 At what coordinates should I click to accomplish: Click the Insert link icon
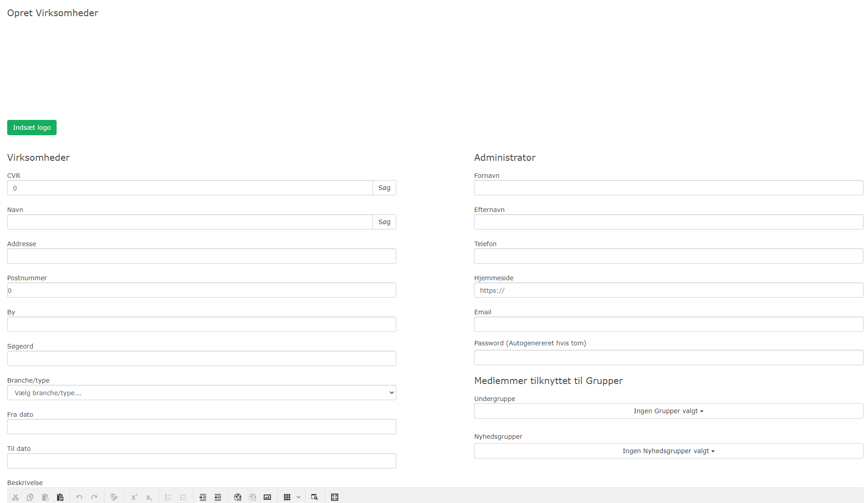(x=238, y=497)
